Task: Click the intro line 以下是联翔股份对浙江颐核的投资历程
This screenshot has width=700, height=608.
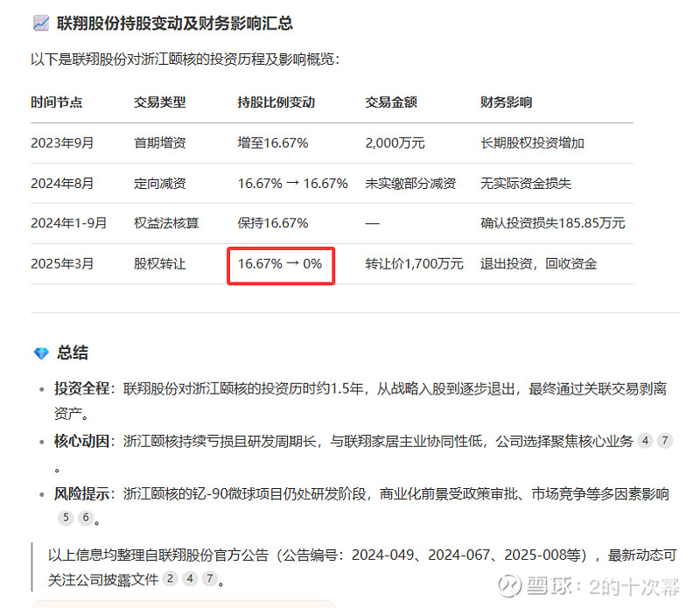Action: (185, 59)
